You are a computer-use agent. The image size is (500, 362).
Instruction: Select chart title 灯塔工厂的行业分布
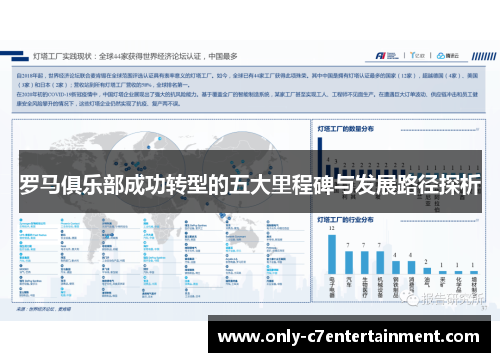[345, 220]
